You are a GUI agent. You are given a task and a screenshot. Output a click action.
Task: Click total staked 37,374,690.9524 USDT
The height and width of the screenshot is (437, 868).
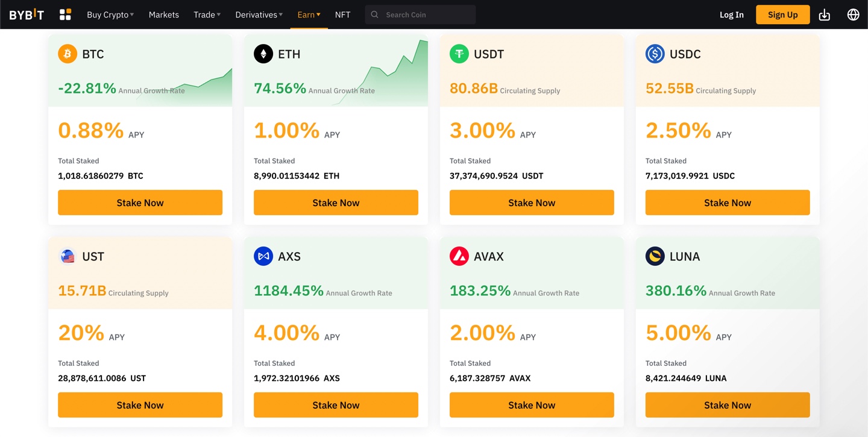[x=497, y=176]
